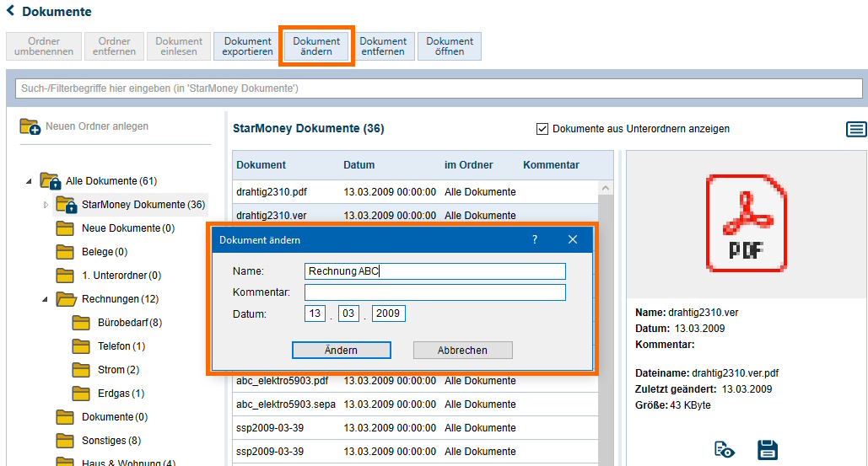The height and width of the screenshot is (466, 868).
Task: Click the Ordner entfernen toolbar button
Action: [114, 46]
